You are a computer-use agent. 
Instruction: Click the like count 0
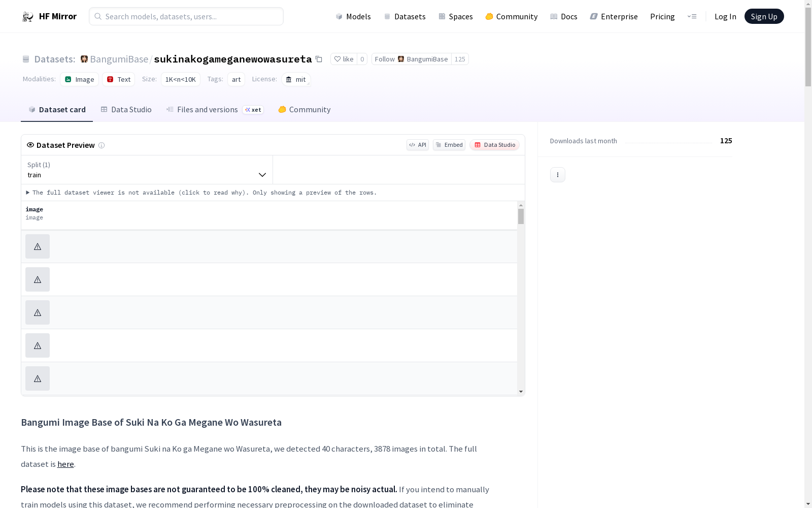[362, 59]
